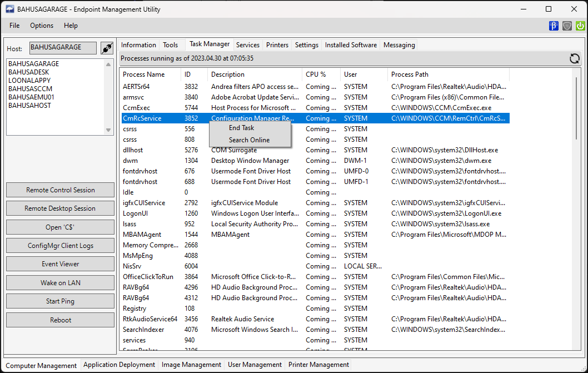Click the Open 'C$' button

61,227
